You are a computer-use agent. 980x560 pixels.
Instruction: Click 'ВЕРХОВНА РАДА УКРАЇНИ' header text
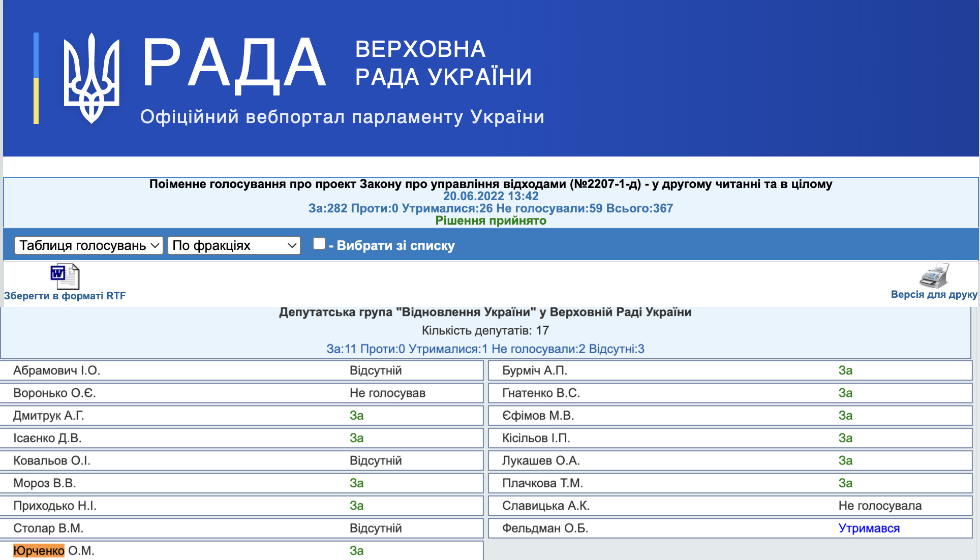443,63
